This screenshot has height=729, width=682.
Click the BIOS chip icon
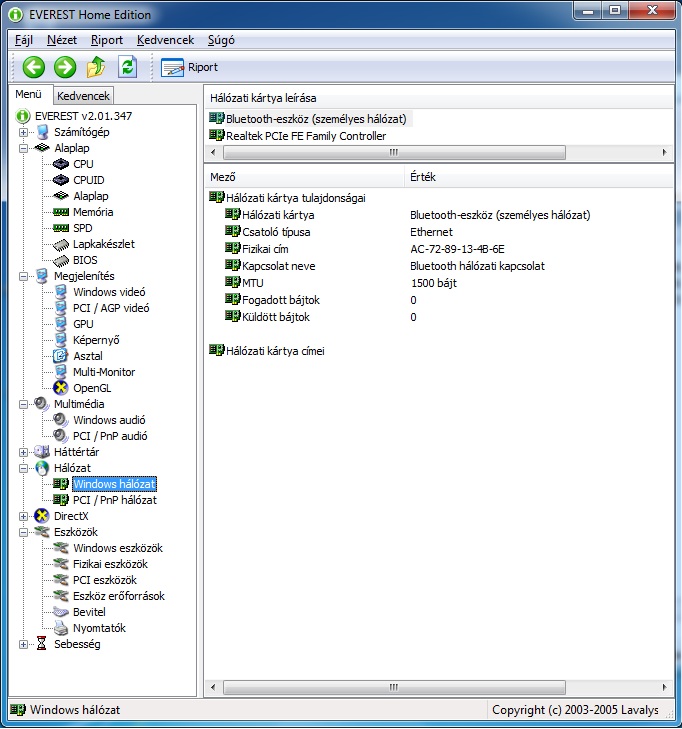pyautogui.click(x=61, y=260)
